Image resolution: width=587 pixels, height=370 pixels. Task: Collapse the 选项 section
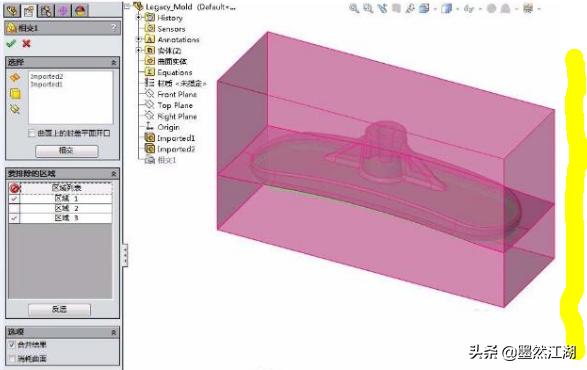click(x=114, y=332)
